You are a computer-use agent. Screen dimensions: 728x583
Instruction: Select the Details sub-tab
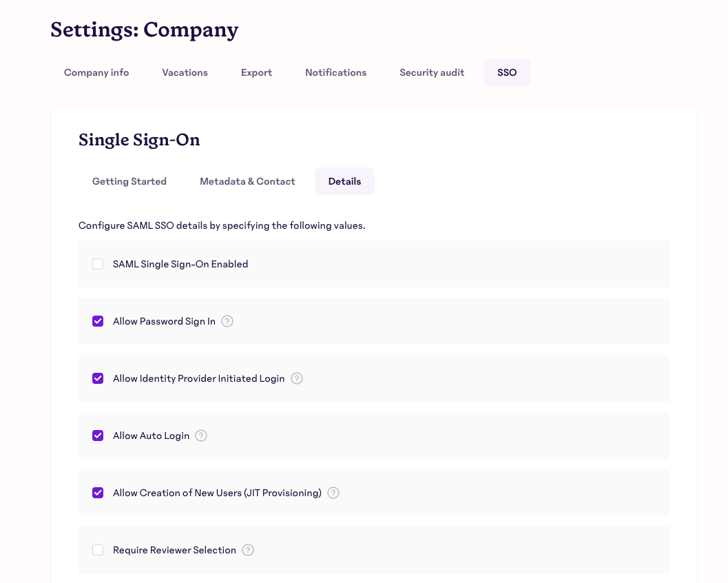[344, 181]
